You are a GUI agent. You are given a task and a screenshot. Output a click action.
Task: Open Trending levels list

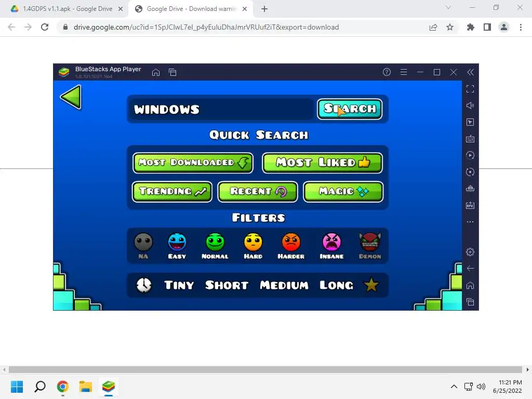pyautogui.click(x=172, y=192)
